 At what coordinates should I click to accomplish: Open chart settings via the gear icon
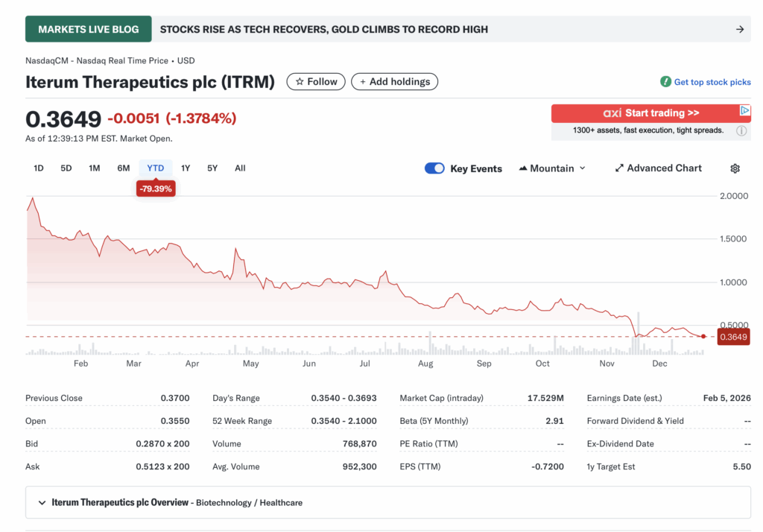point(735,168)
